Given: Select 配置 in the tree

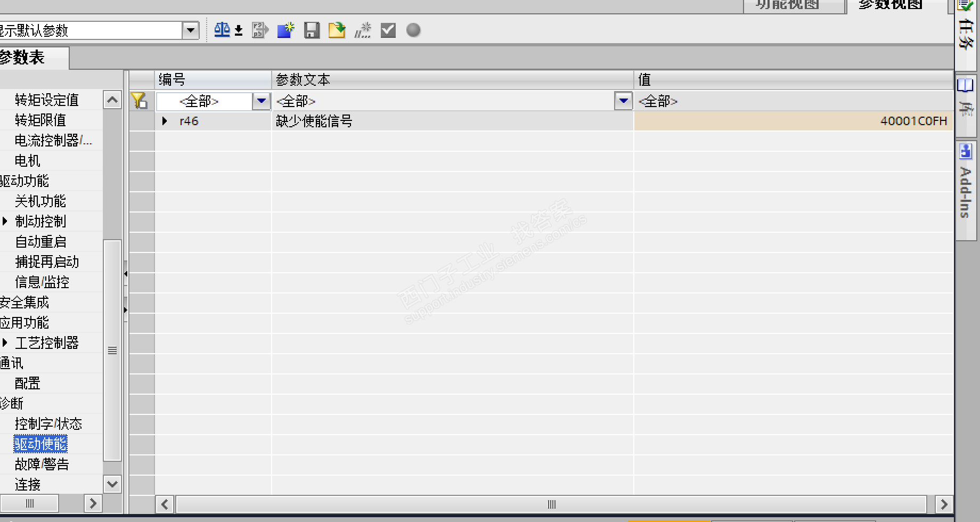Looking at the screenshot, I should click(x=28, y=383).
